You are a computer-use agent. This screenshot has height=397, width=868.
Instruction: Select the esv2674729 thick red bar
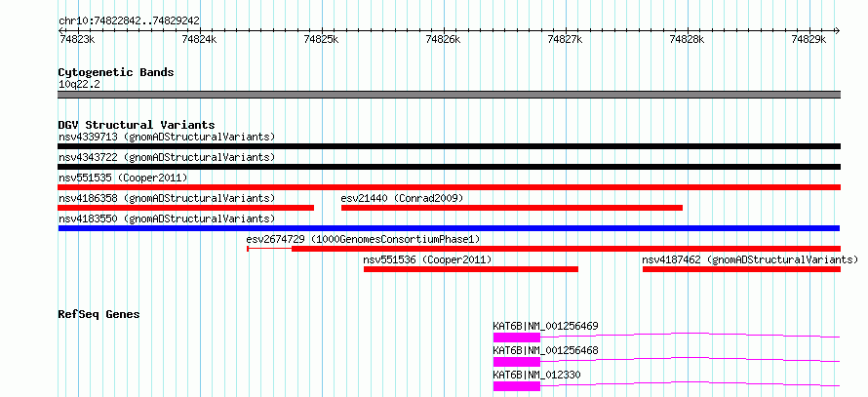567,249
